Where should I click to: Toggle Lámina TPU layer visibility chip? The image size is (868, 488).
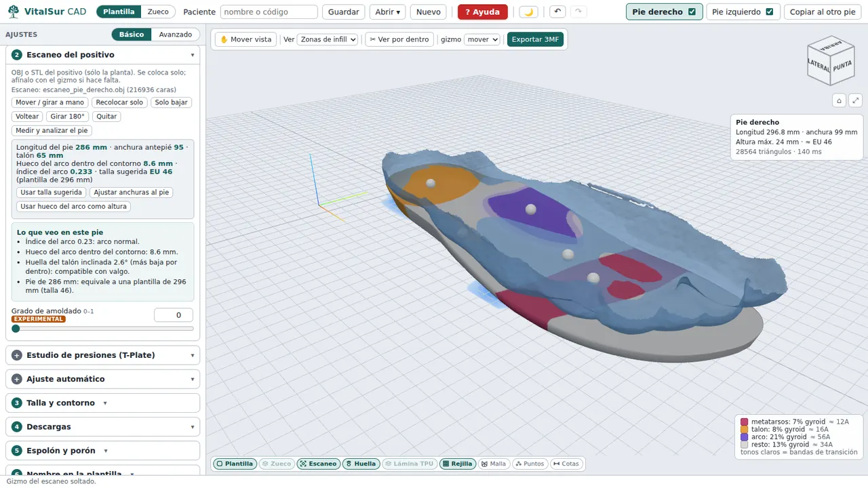click(x=409, y=464)
